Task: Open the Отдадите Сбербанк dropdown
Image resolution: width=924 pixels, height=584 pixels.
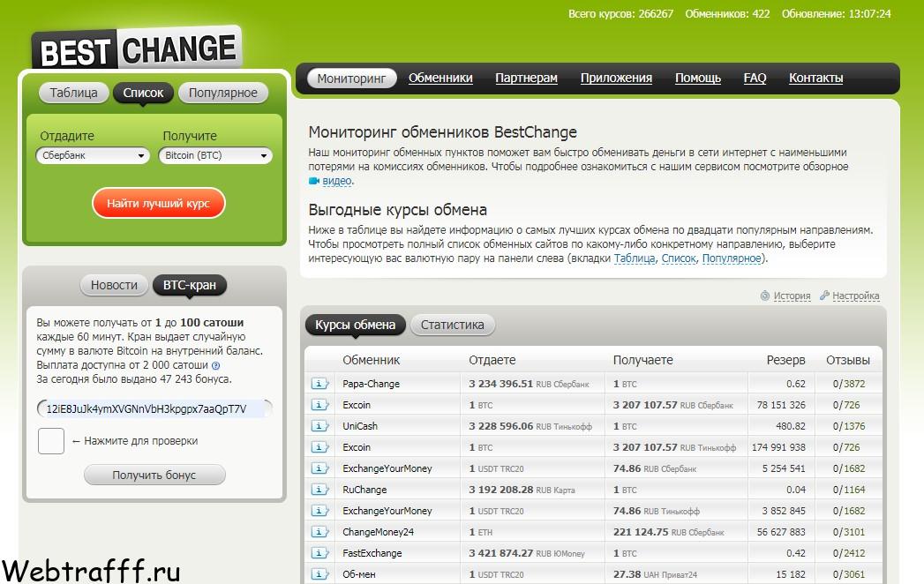Action: click(x=93, y=155)
